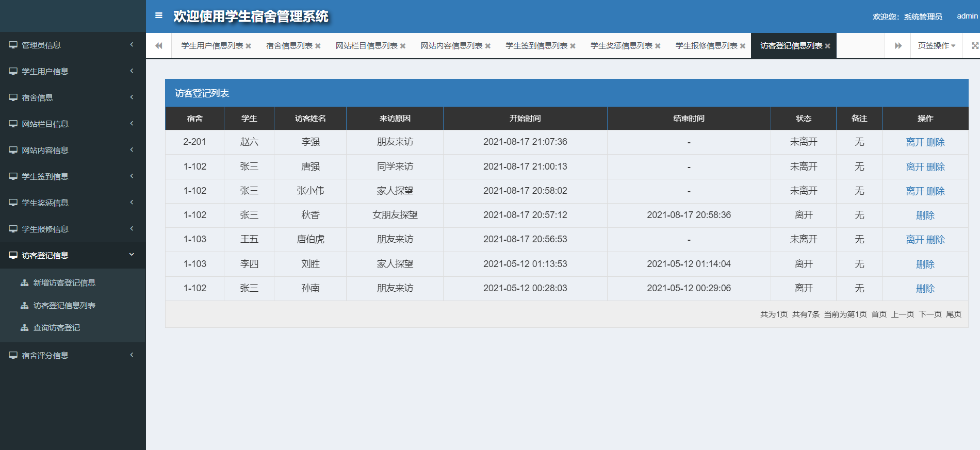Close the 访客登记信息列表 tab
This screenshot has width=980, height=450.
pos(827,46)
